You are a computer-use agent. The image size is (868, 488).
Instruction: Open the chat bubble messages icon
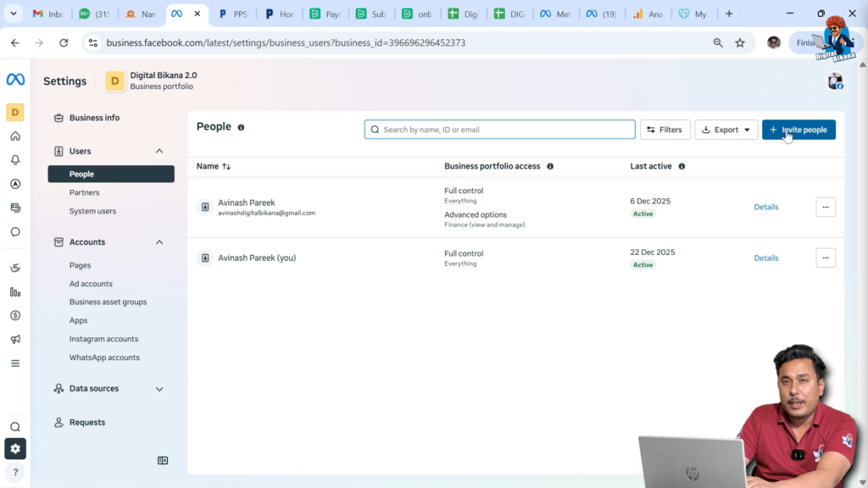(x=15, y=230)
